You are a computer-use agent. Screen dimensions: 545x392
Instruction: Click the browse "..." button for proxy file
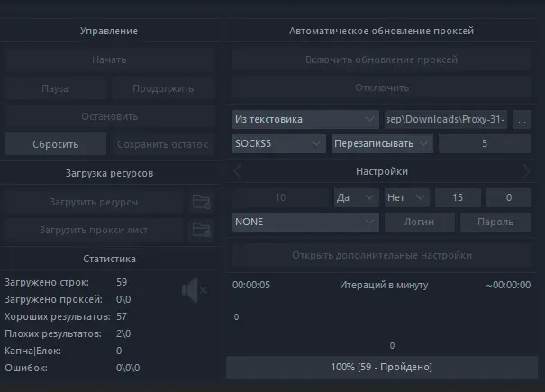point(522,119)
